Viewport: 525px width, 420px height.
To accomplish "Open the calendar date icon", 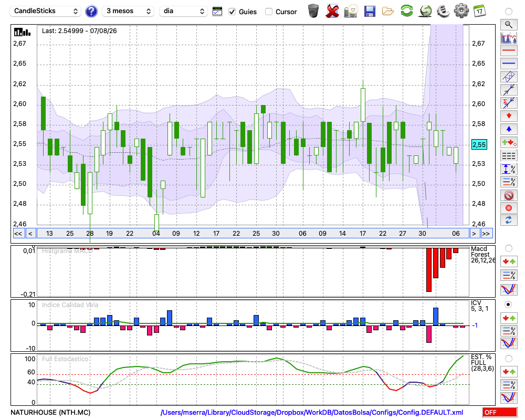I will coord(479,11).
